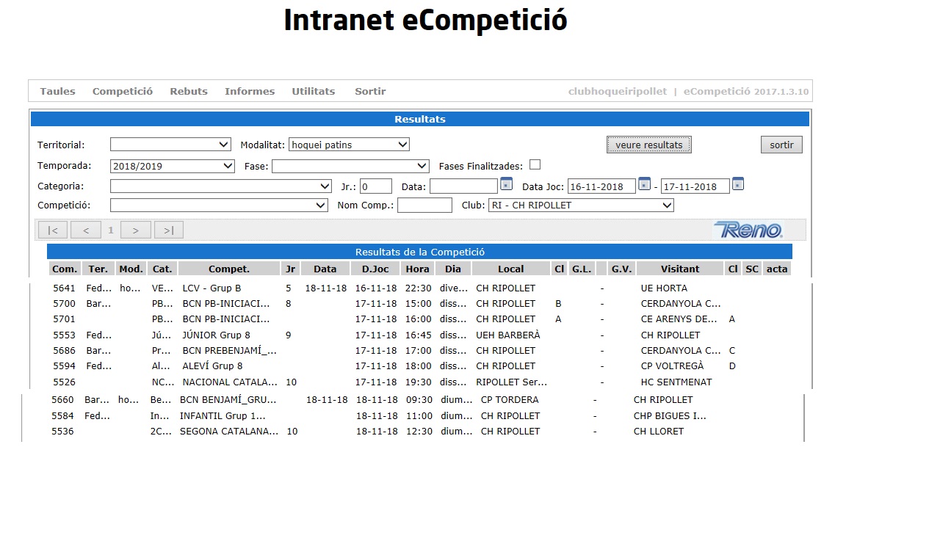Expand the Fase dropdown

pyautogui.click(x=350, y=166)
